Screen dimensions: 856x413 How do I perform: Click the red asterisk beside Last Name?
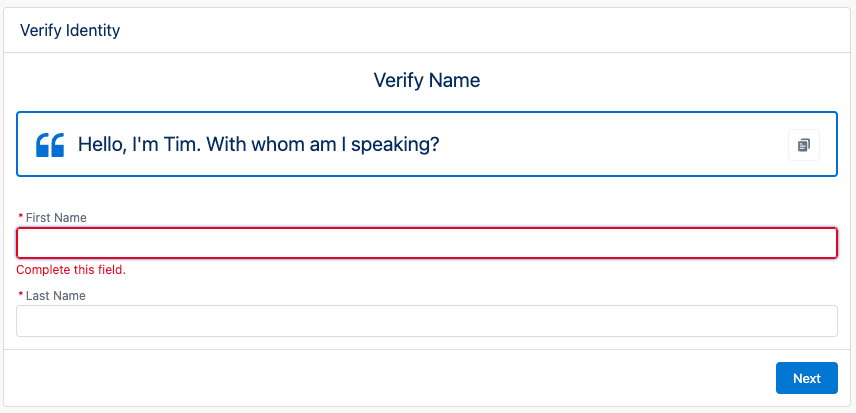21,296
